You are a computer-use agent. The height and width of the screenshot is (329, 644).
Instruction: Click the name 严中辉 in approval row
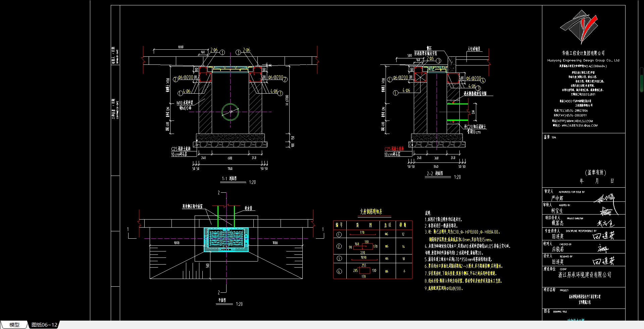pyautogui.click(x=557, y=198)
